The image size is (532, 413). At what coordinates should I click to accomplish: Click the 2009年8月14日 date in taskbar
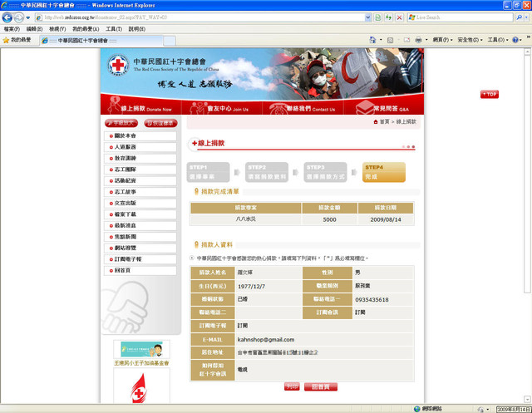point(514,410)
